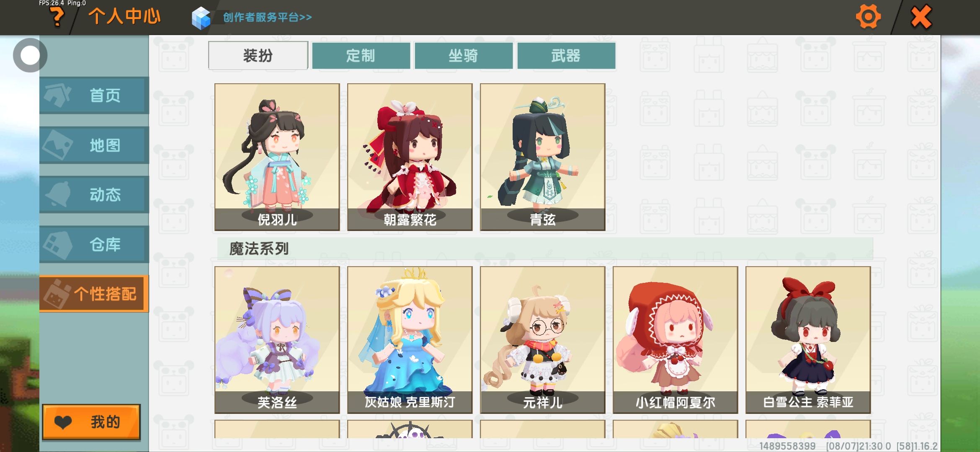Click the 我的 heart button
Image resolution: width=980 pixels, height=452 pixels.
pos(91,422)
